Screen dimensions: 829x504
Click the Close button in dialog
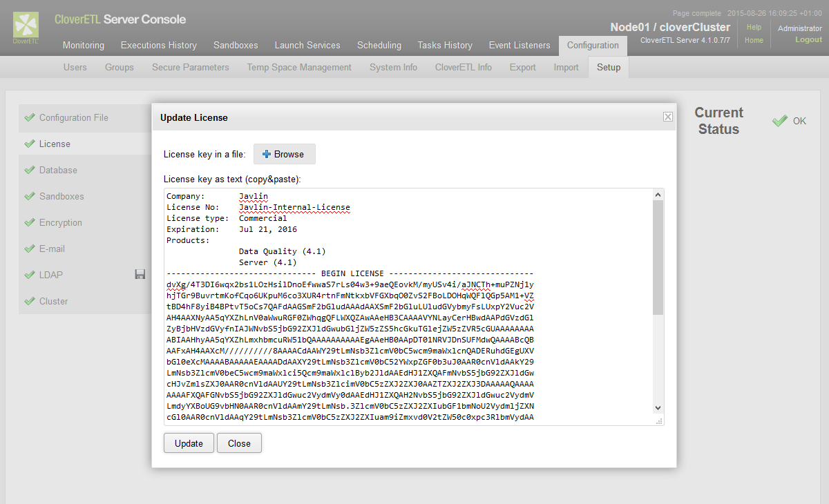tap(239, 443)
